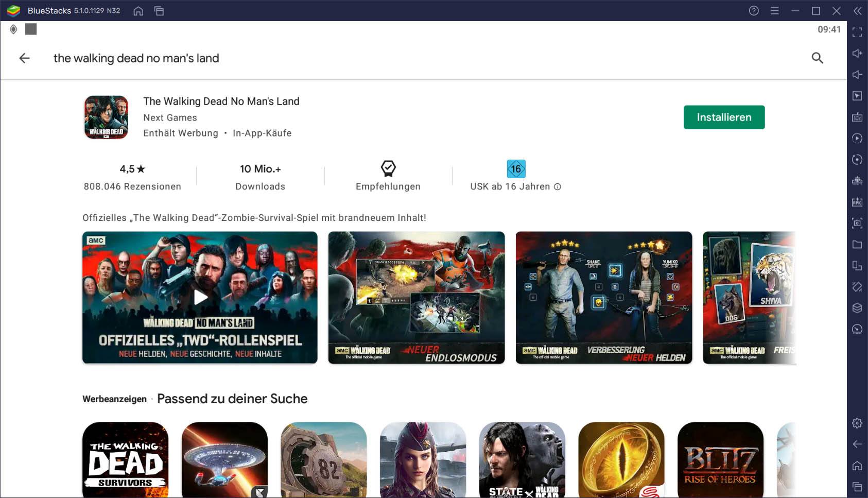This screenshot has height=498, width=868.
Task: Open the Shiva and Dog screenshot
Action: pyautogui.click(x=750, y=298)
